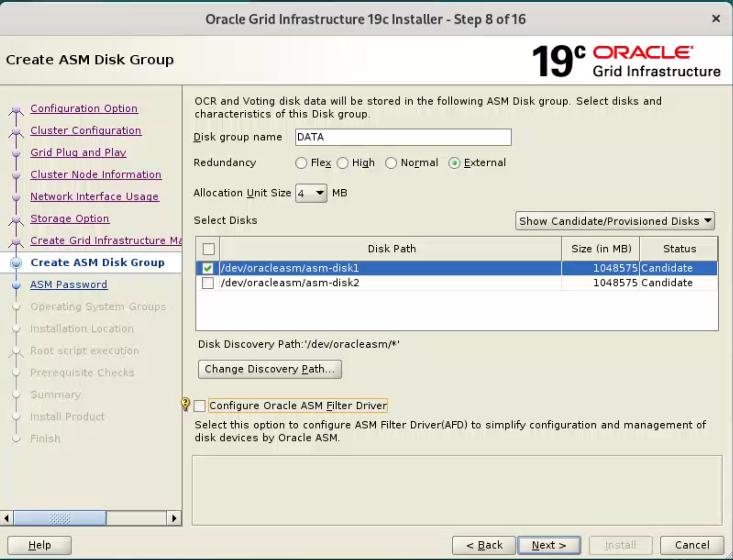Select the High redundancy option
This screenshot has width=733, height=560.
tap(343, 163)
